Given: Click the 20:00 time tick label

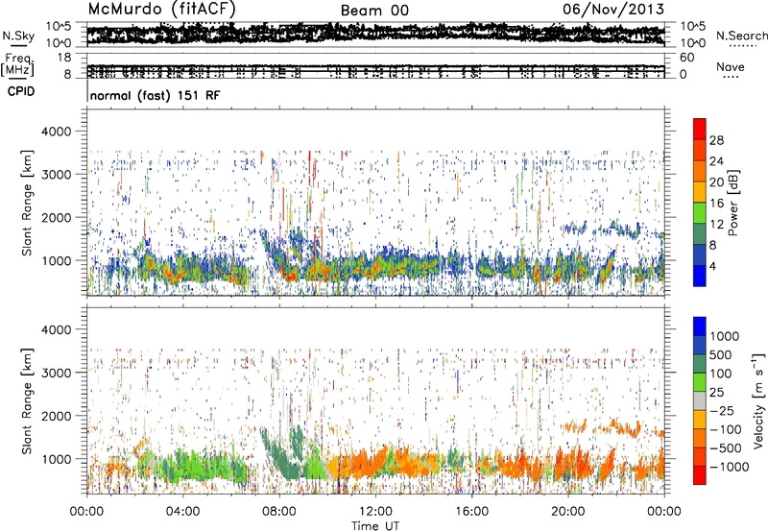Looking at the screenshot, I should [x=568, y=512].
